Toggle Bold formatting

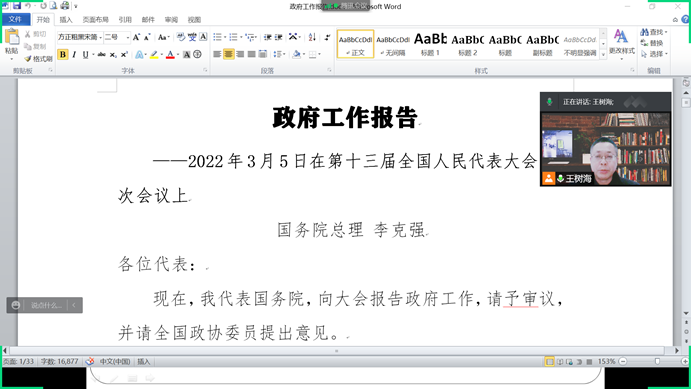(x=63, y=54)
